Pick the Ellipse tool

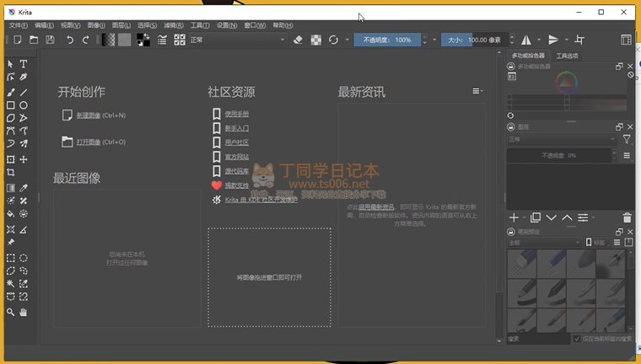point(24,105)
